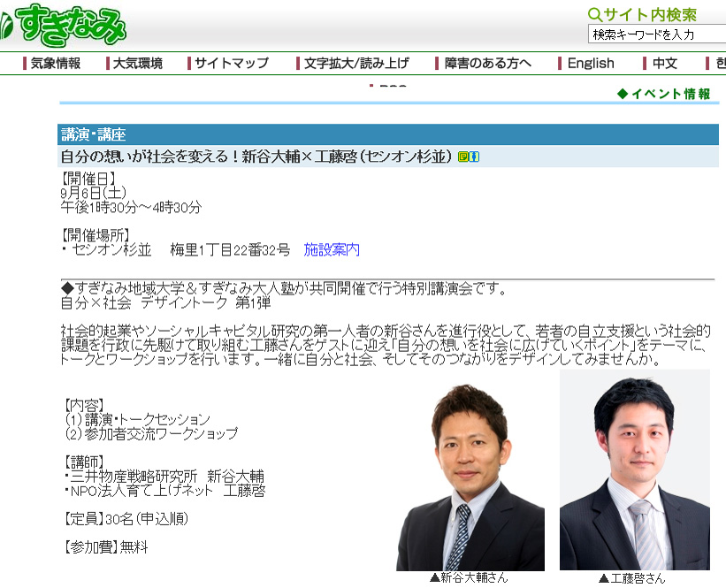Go to サイトマップ page
Screen dimensions: 726x588
231,63
